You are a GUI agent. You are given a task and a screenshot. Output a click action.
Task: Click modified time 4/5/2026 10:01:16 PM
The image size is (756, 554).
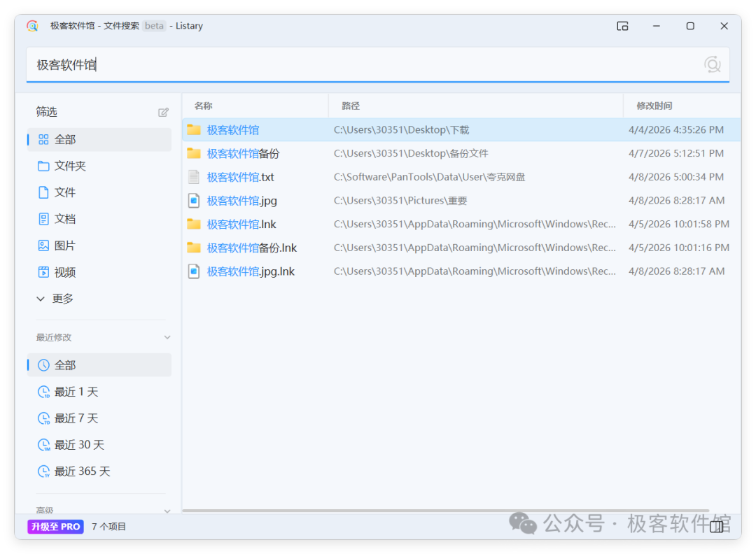pos(679,248)
